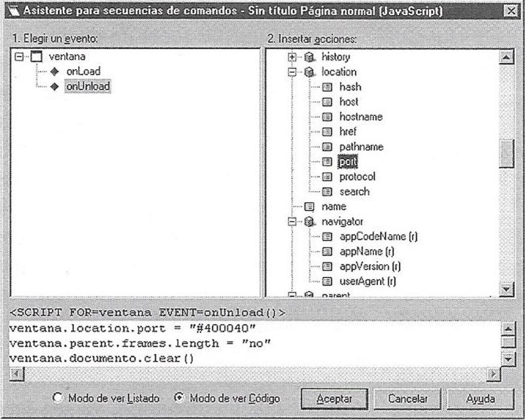Click the appName property icon
525x420 pixels.
(327, 251)
